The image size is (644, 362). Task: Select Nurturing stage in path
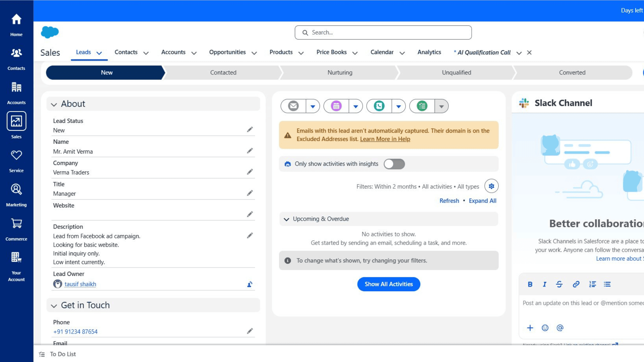(x=340, y=72)
